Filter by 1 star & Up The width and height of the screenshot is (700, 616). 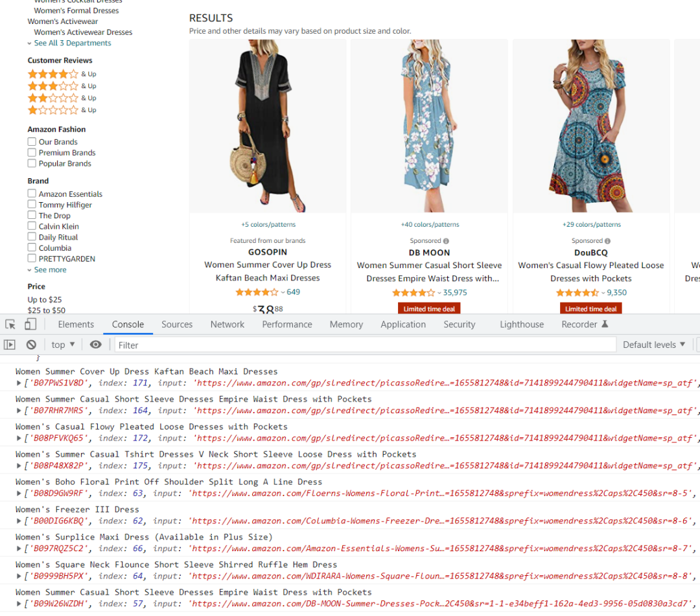62,109
